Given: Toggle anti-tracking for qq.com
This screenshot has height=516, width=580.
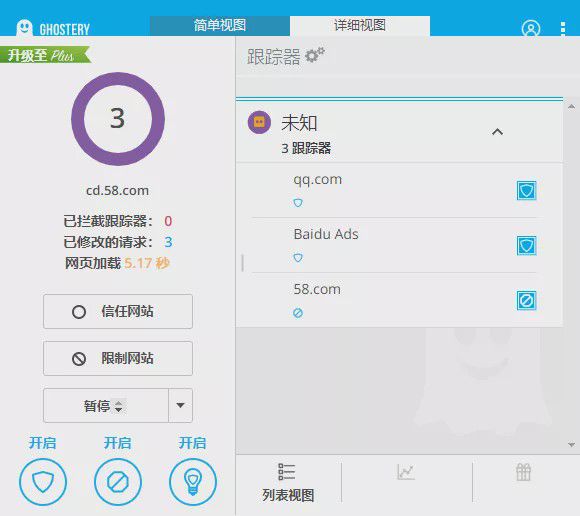Looking at the screenshot, I should tap(526, 190).
